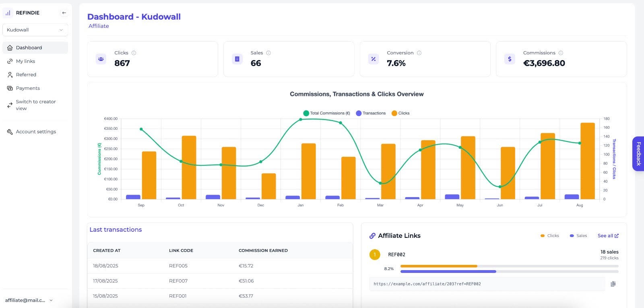Viewport: 644px width, 308px height.
Task: Select the REF002 affiliate URL field
Action: (487, 284)
